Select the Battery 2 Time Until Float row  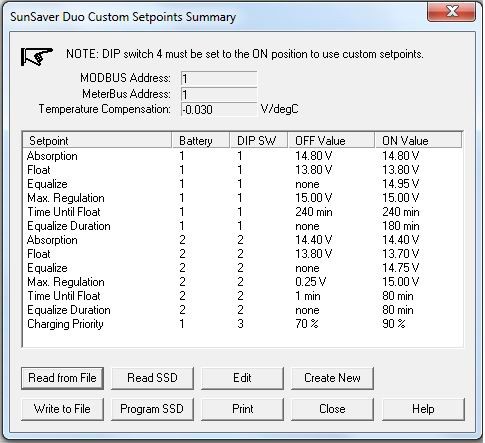click(242, 296)
